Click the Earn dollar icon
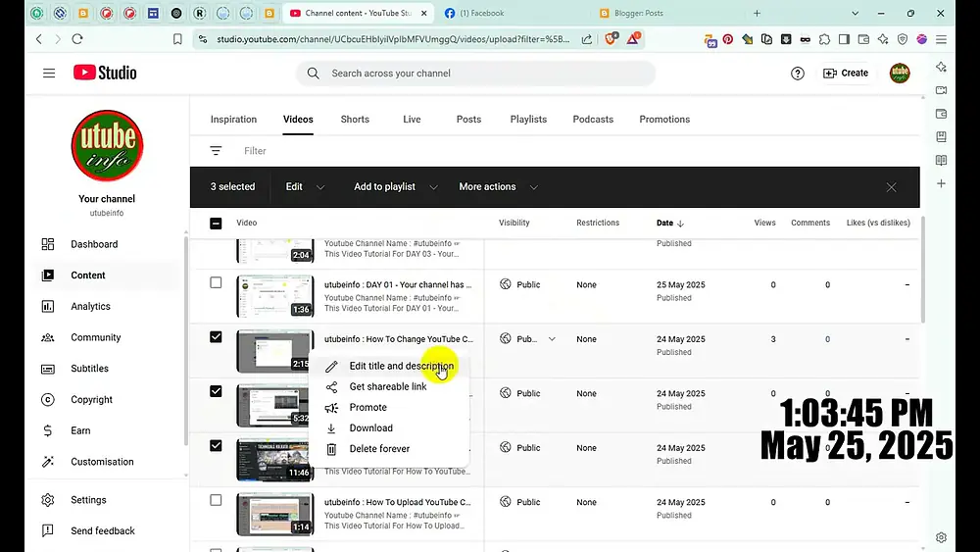This screenshot has width=980, height=552. 47,430
